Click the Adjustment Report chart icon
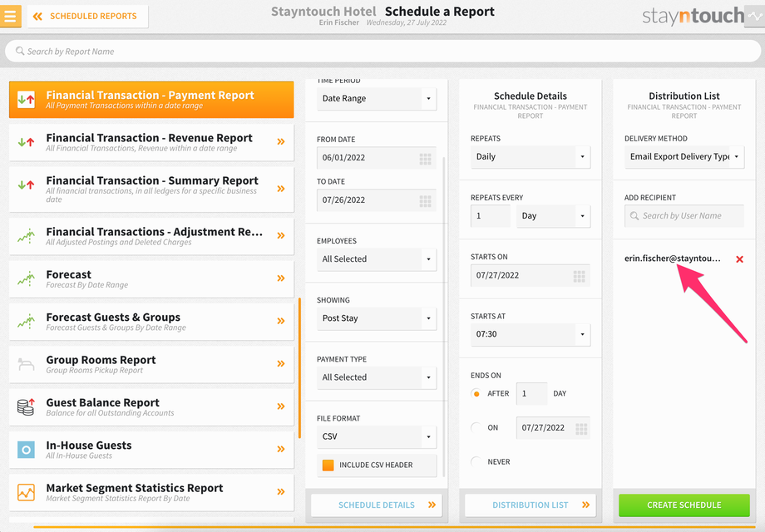The width and height of the screenshot is (765, 532). coord(26,236)
